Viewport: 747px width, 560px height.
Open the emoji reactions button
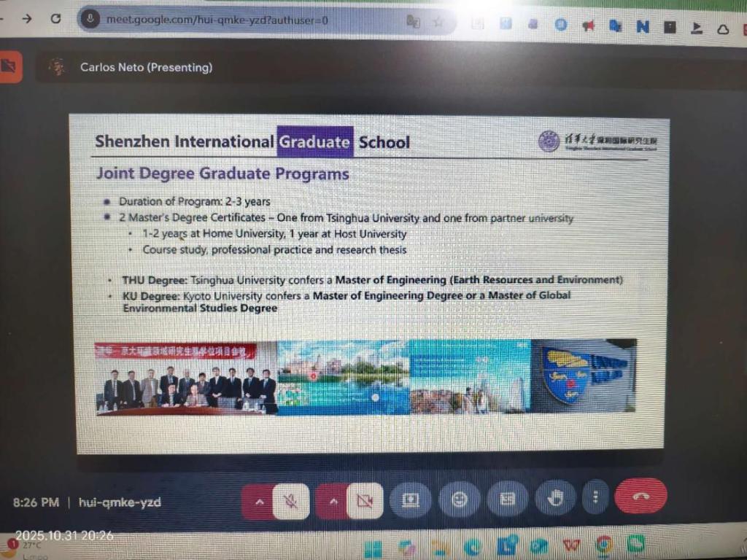tap(459, 499)
